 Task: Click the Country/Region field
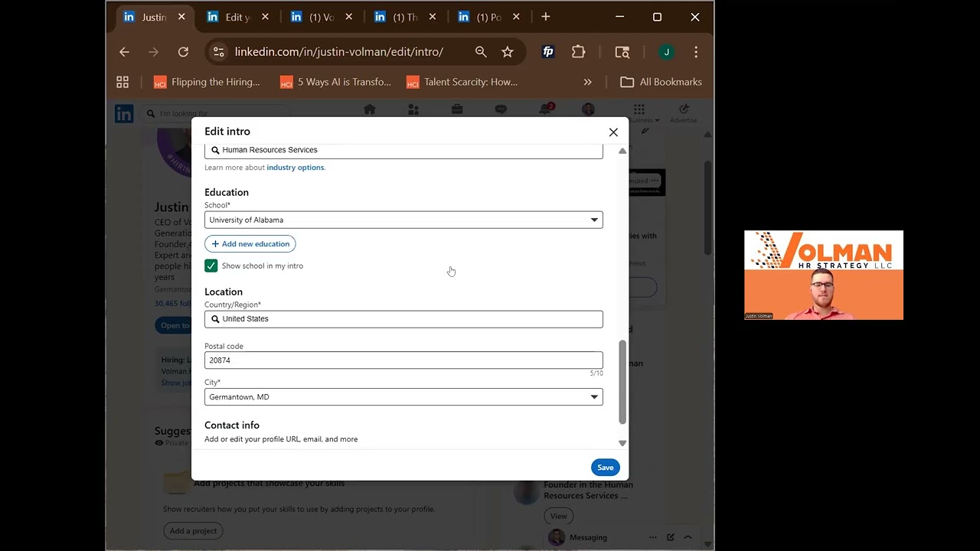pyautogui.click(x=403, y=319)
